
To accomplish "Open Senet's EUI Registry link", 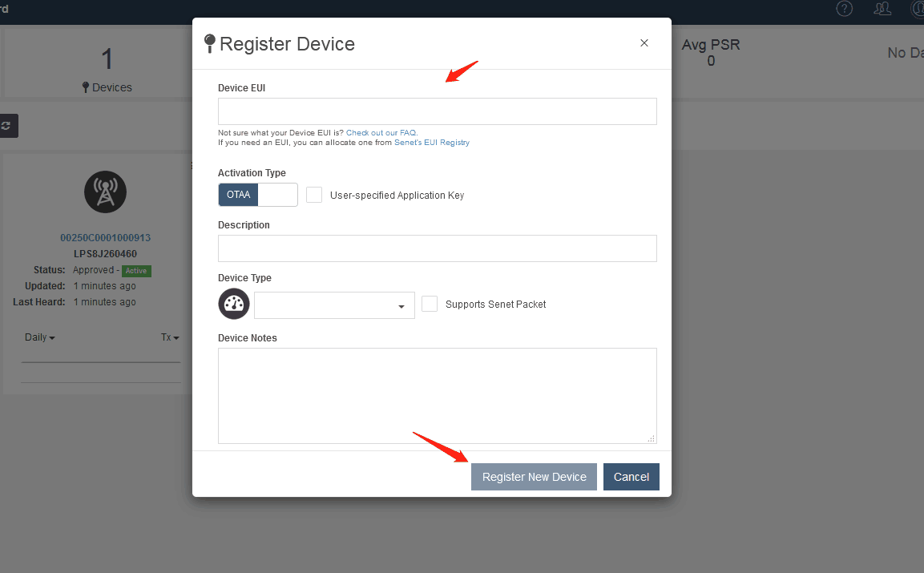I will (432, 142).
